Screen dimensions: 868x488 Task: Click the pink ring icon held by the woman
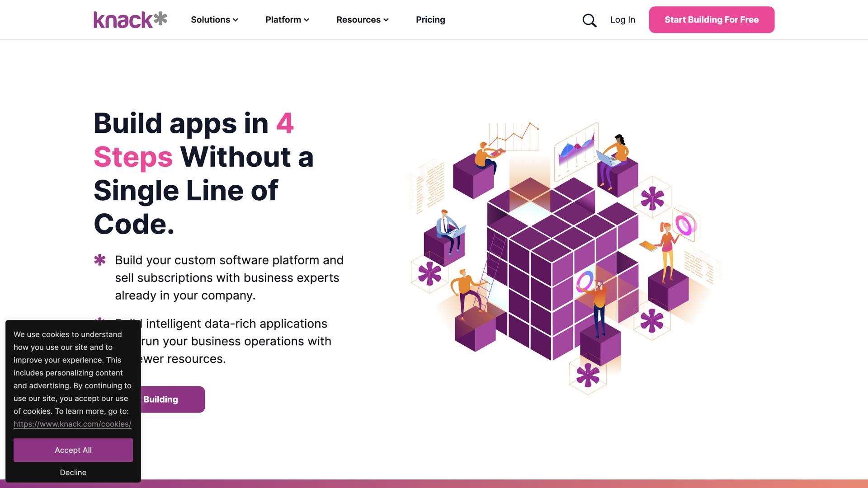(x=684, y=225)
